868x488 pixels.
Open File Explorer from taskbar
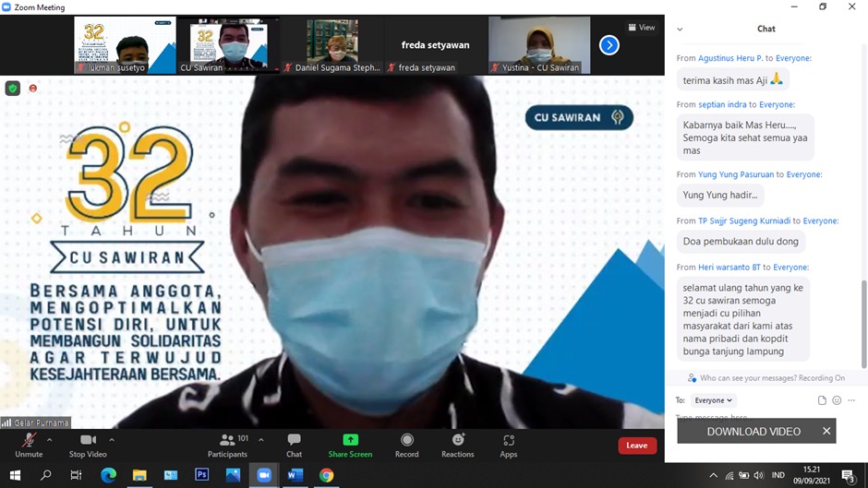[x=139, y=475]
